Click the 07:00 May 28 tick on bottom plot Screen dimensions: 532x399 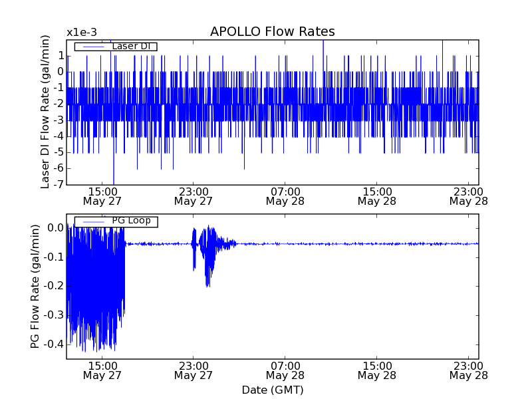coord(285,370)
